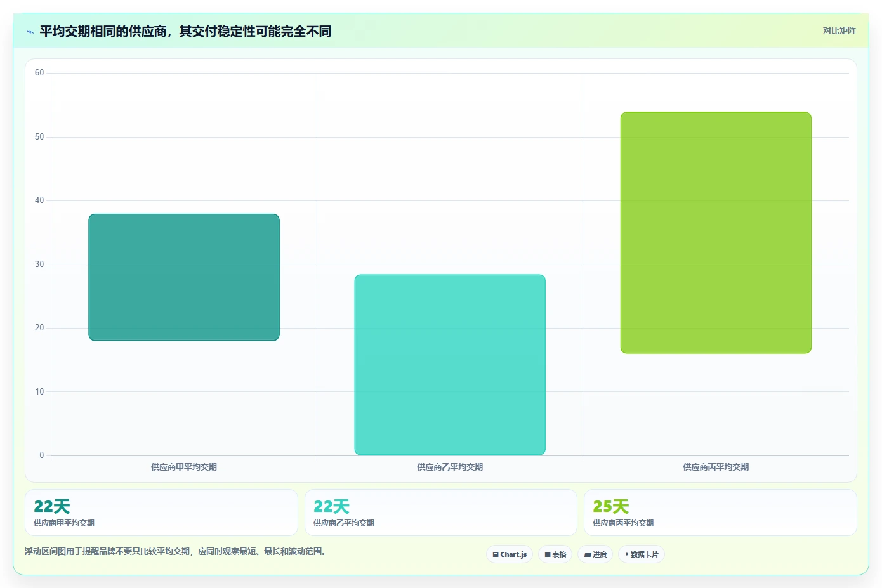Click the y-axis tick label 0

pos(42,455)
